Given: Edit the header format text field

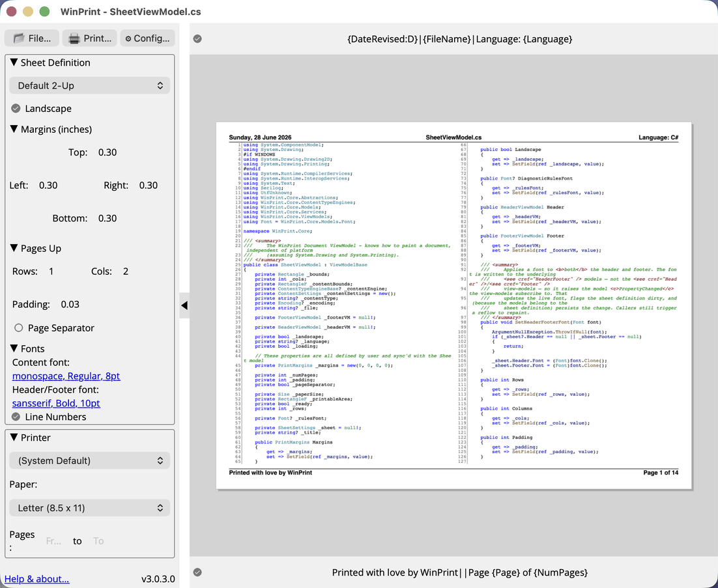Looking at the screenshot, I should click(459, 39).
